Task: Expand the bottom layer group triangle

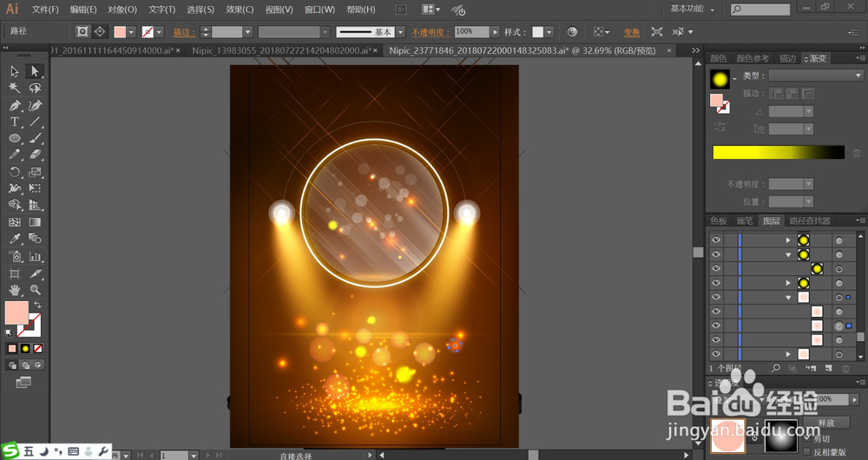Action: pyautogui.click(x=788, y=354)
